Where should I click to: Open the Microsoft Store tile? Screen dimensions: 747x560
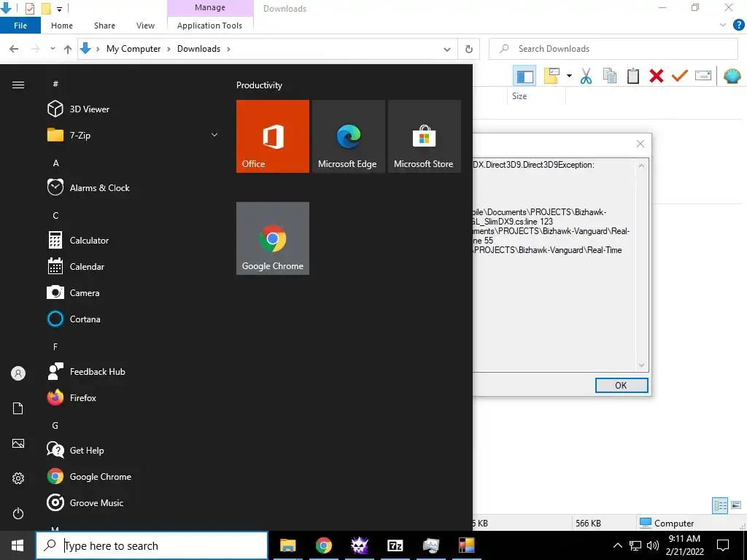425,136
